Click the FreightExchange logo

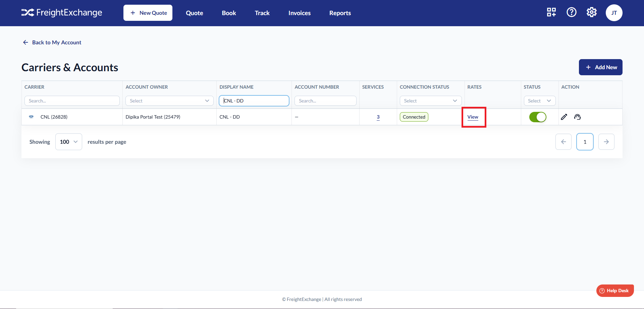[x=62, y=13]
